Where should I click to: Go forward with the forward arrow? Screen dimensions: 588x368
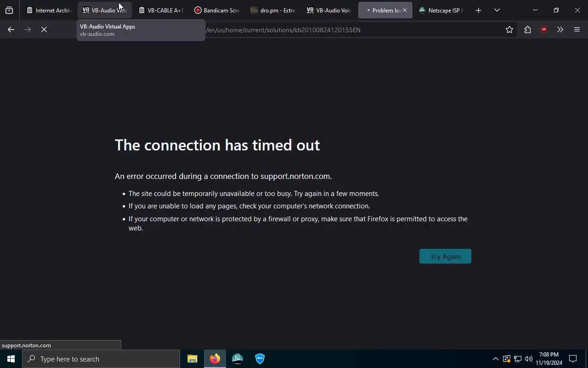[x=28, y=29]
